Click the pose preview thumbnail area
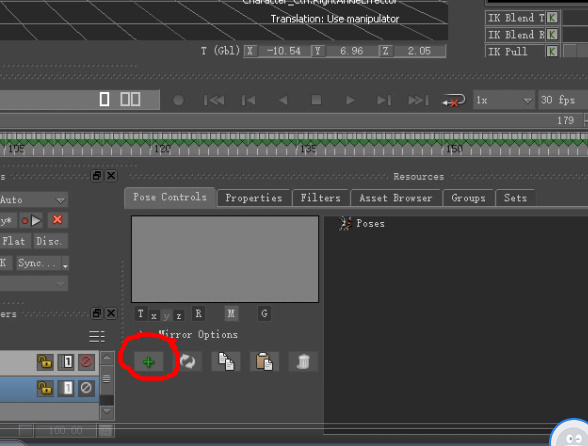The height and width of the screenshot is (446, 588). 225,259
